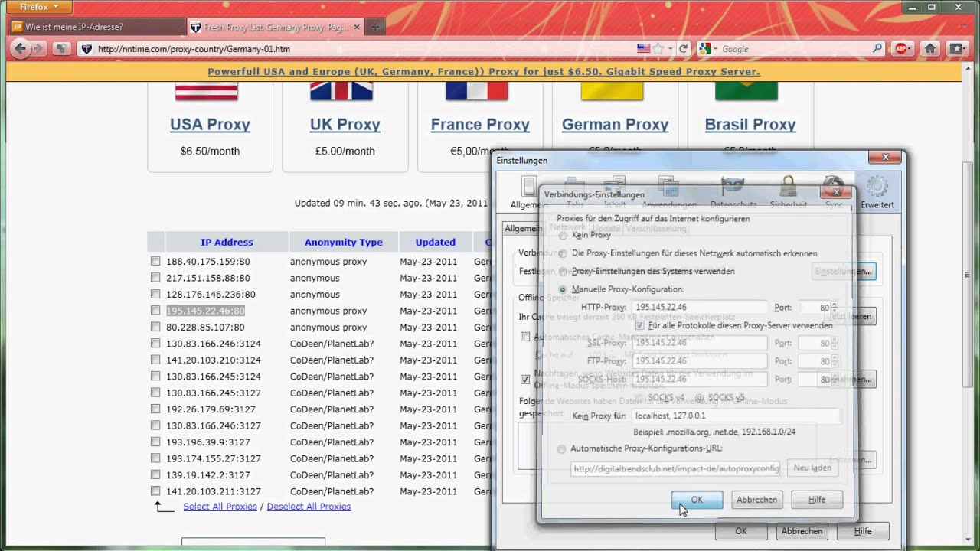The height and width of the screenshot is (551, 980).
Task: Open the Allgemein pane in Einstellungen
Action: pos(528,192)
